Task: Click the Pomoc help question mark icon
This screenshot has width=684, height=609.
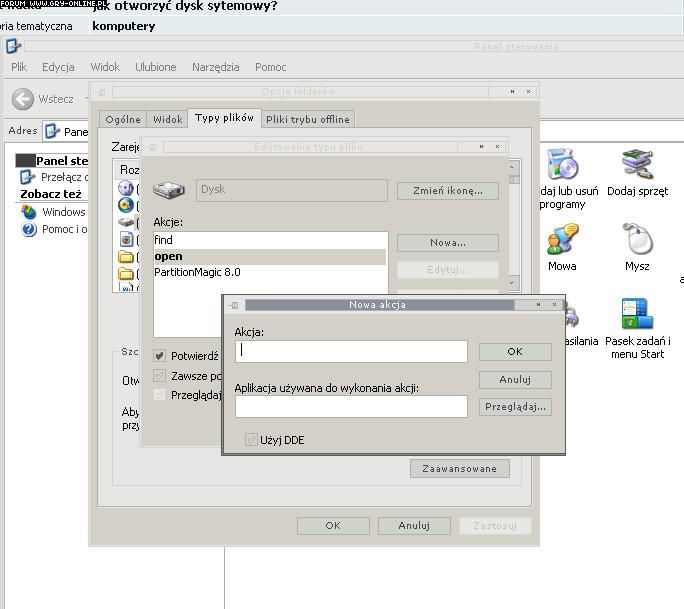Action: [29, 229]
